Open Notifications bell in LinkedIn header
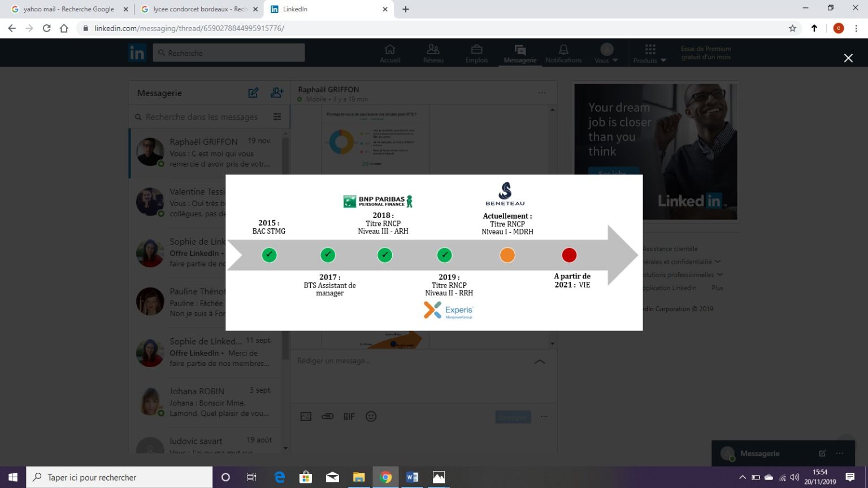Screen dimensions: 868x488 tap(563, 53)
